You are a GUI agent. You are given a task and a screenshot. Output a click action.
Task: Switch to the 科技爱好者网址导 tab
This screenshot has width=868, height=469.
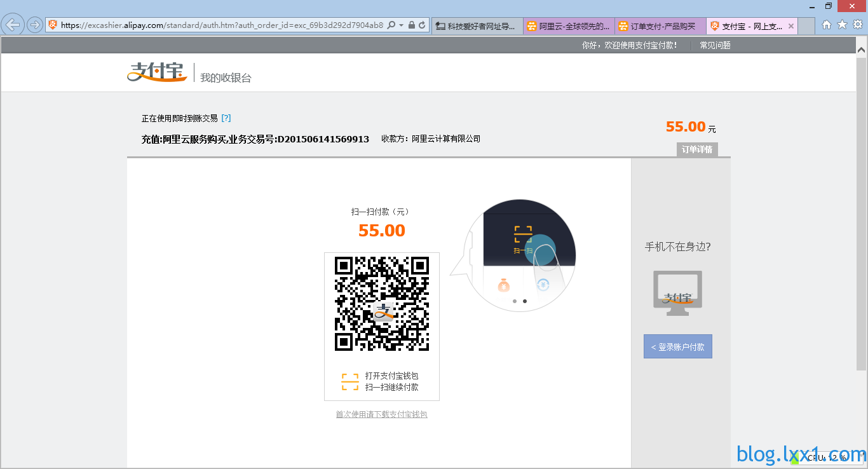pos(477,26)
